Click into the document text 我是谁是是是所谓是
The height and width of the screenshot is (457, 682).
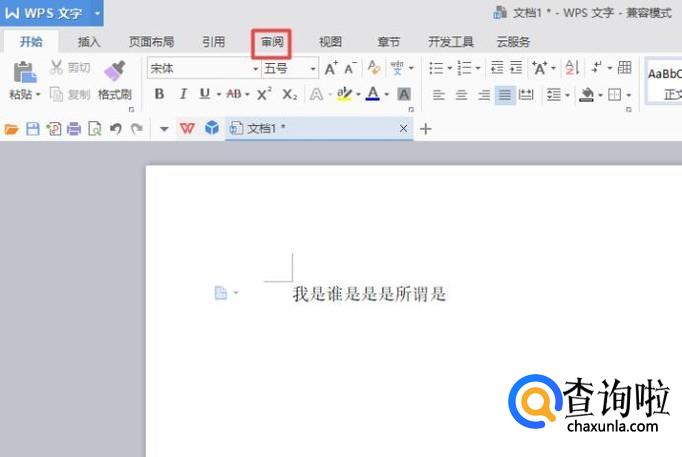[368, 294]
